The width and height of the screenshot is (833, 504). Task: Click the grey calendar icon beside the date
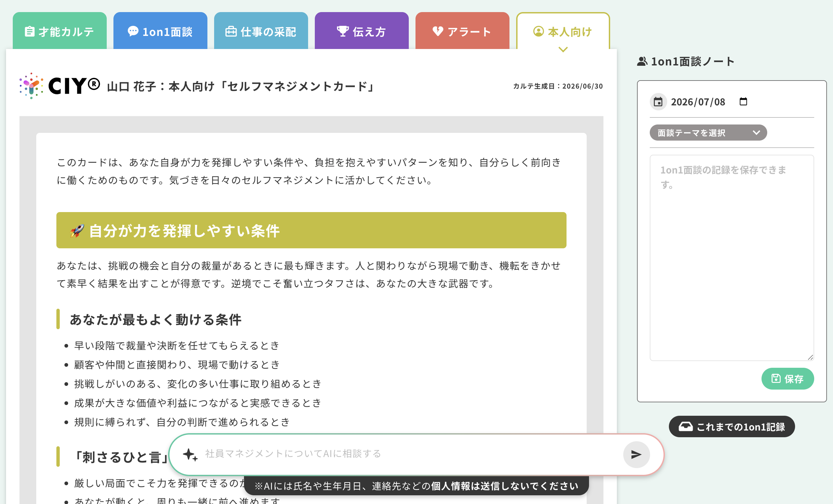[658, 102]
